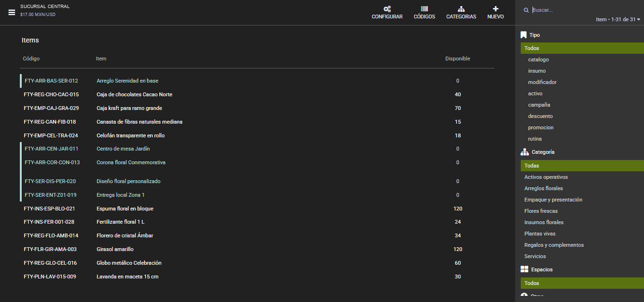Filter by type catalogo
The image size is (644, 302).
point(538,59)
